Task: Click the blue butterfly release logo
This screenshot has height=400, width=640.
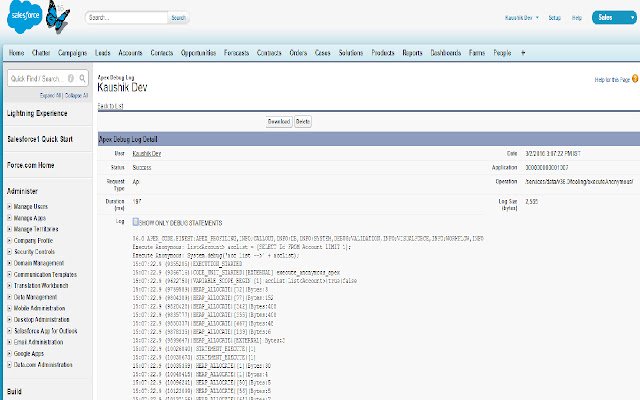Action: (57, 17)
